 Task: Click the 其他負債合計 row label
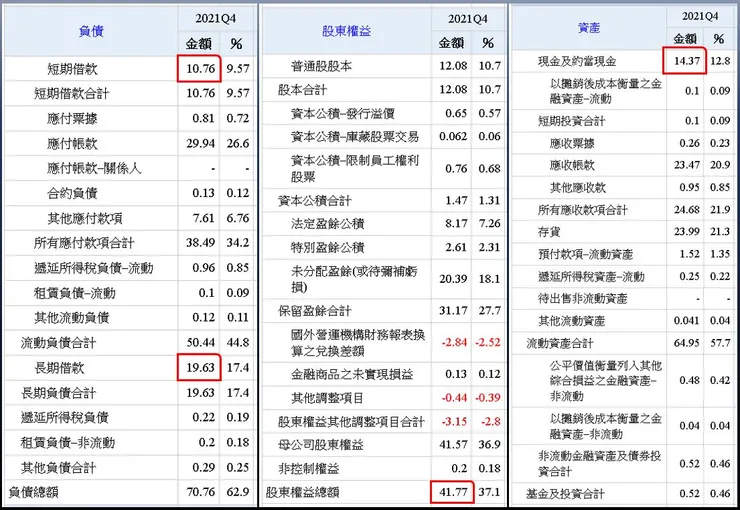point(59,468)
